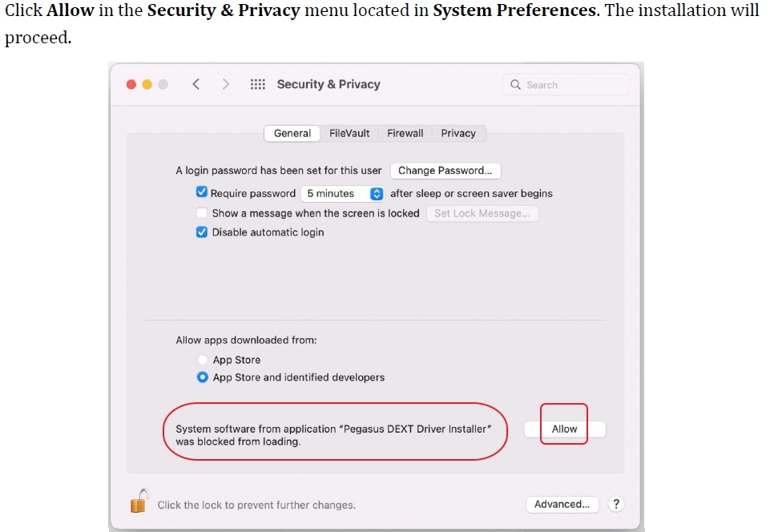Uncheck Disable automatic login
Viewport: 774px width, 532px height.
pos(201,232)
